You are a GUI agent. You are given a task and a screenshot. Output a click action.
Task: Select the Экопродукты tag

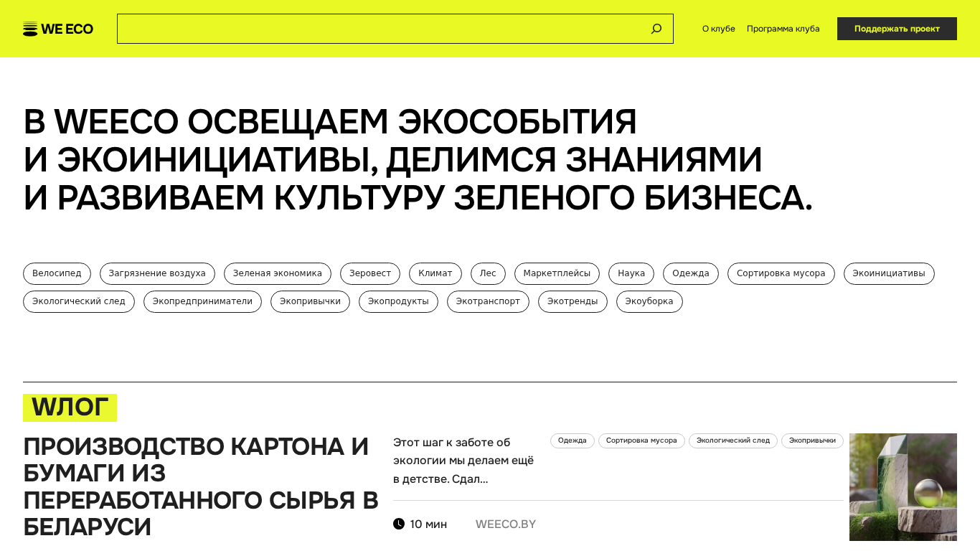(x=398, y=301)
